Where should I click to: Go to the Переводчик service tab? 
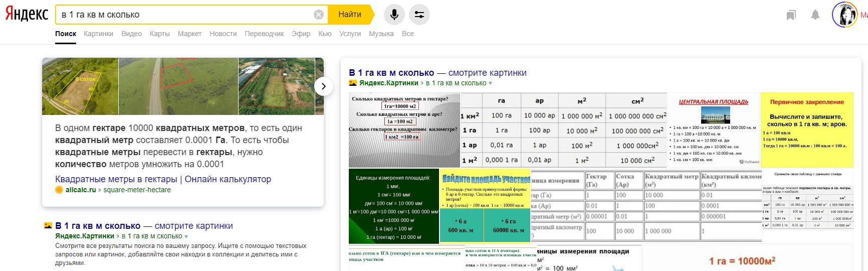point(264,34)
